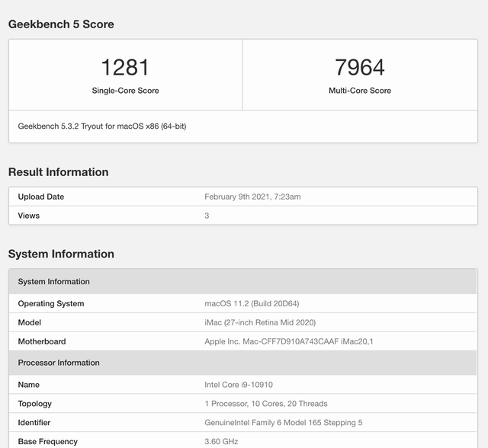Screen dimensions: 488x448
Task: Select the views count of 3
Action: (207, 216)
